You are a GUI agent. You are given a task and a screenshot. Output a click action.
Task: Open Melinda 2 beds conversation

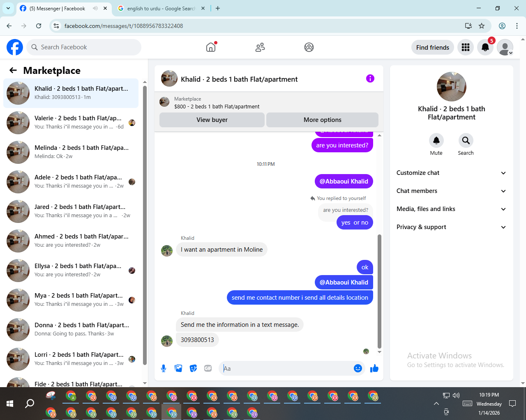pos(71,152)
